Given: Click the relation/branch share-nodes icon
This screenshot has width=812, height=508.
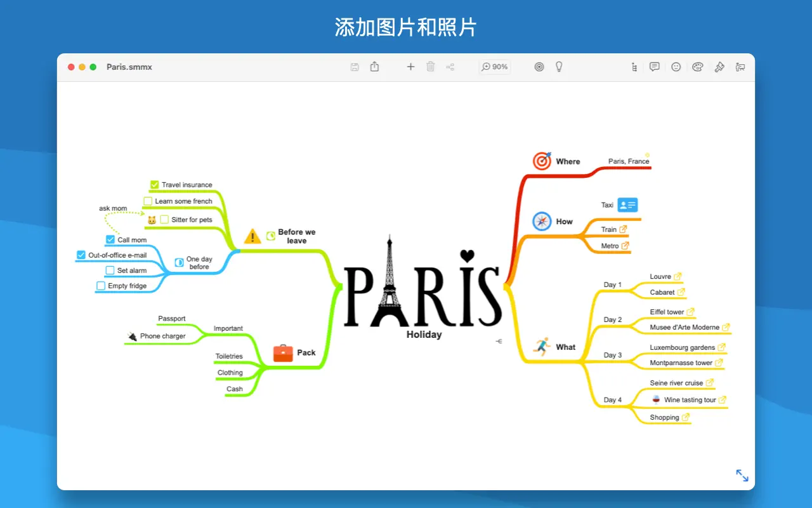Looking at the screenshot, I should click(x=450, y=67).
